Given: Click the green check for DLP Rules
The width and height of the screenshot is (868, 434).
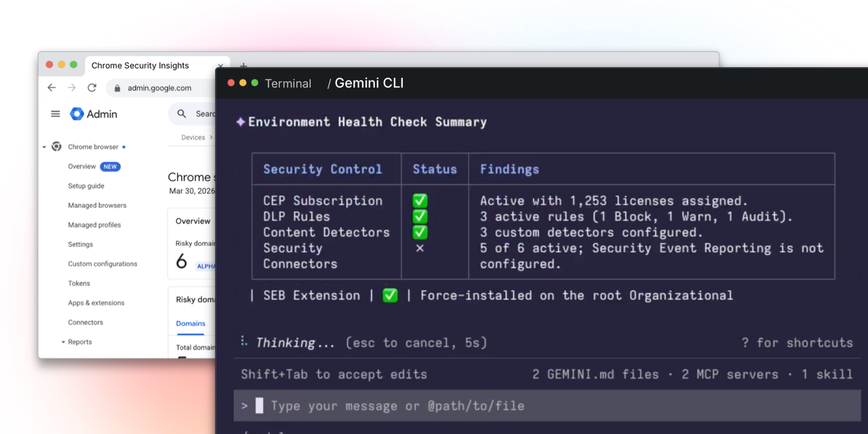Looking at the screenshot, I should tap(420, 216).
